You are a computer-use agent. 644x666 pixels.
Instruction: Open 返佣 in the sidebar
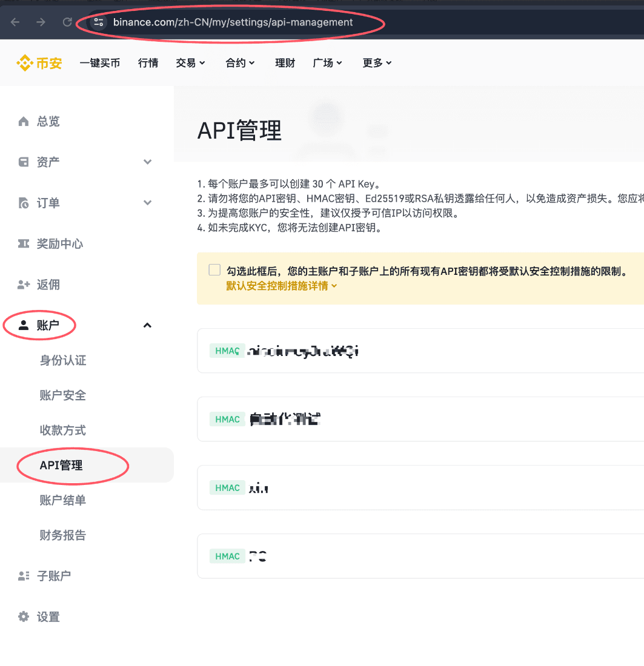coord(48,285)
